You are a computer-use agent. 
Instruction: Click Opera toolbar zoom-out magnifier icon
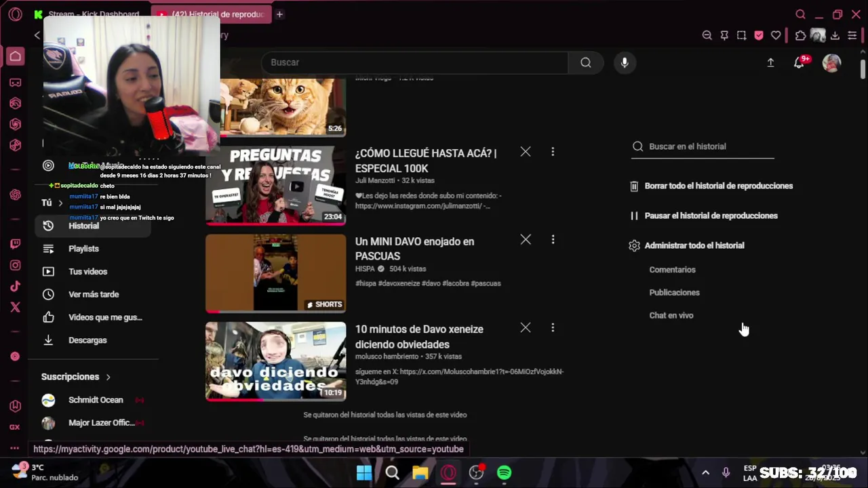[707, 35]
